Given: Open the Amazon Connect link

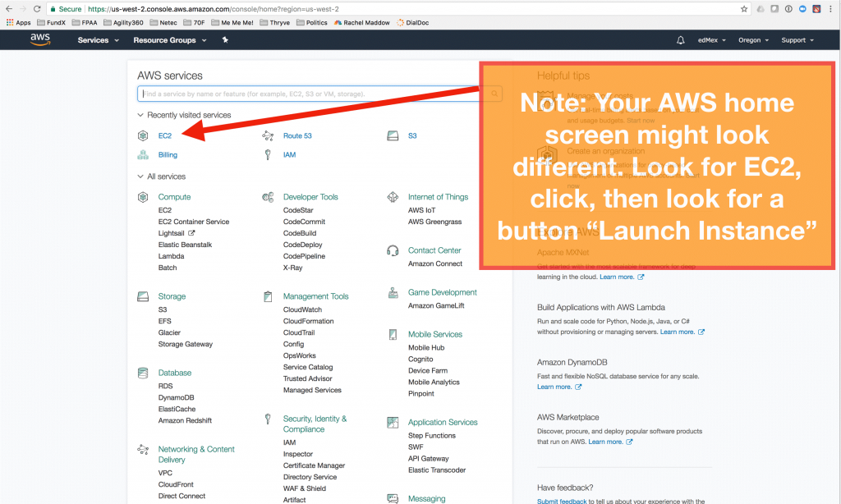Looking at the screenshot, I should [x=435, y=263].
